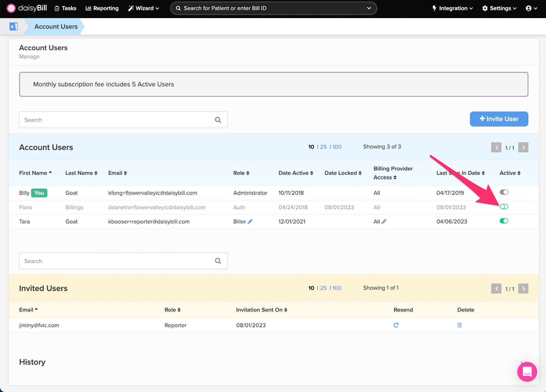Click the Invite User button
This screenshot has height=392, width=546.
pos(499,119)
